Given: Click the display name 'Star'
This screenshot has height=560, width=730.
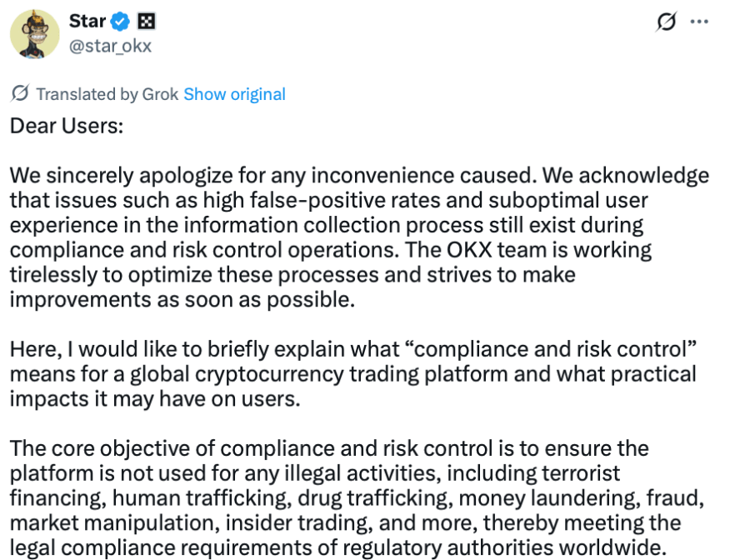Looking at the screenshot, I should click(87, 22).
